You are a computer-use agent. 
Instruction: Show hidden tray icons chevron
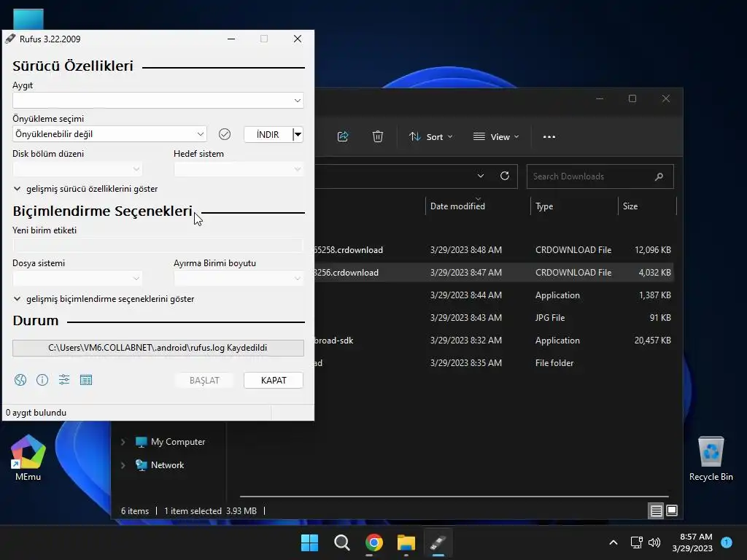(614, 542)
